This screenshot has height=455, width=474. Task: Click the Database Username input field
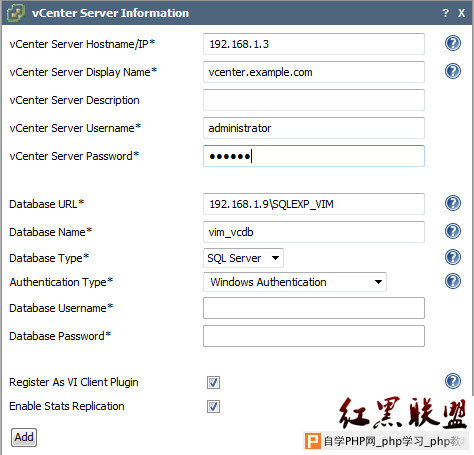(x=314, y=308)
